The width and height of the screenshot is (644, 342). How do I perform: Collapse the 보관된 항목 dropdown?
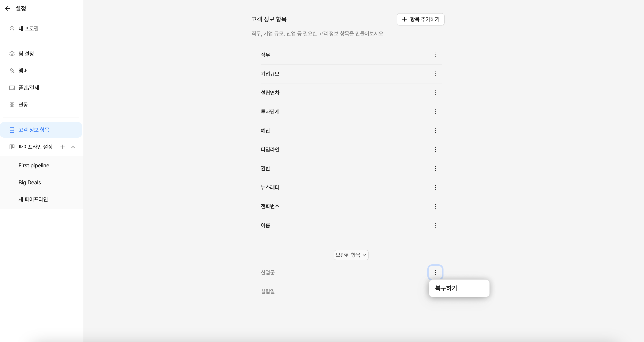(351, 255)
